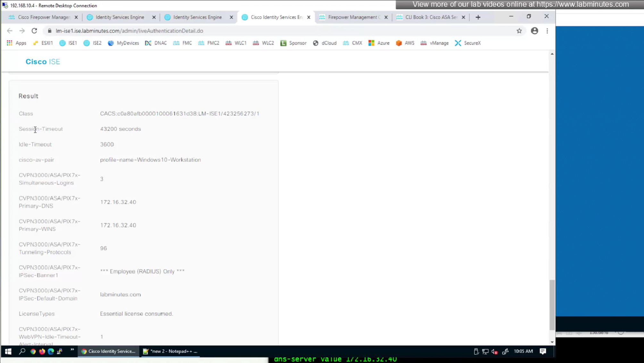Image resolution: width=644 pixels, height=363 pixels.
Task: Switch to the Cisco Firepower Management tab
Action: tap(40, 17)
